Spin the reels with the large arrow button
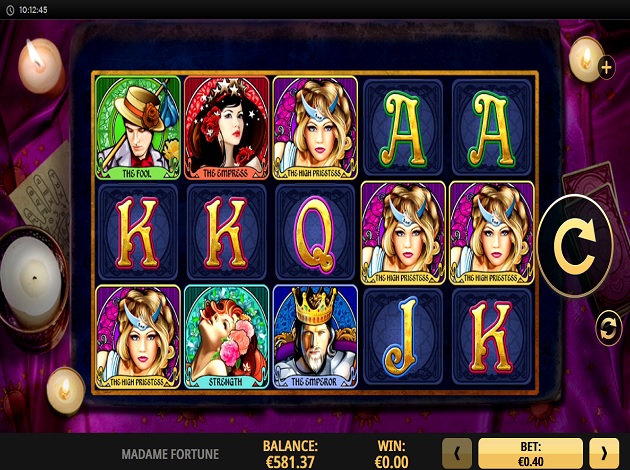Viewport: 630px width, 470px height. pos(575,246)
